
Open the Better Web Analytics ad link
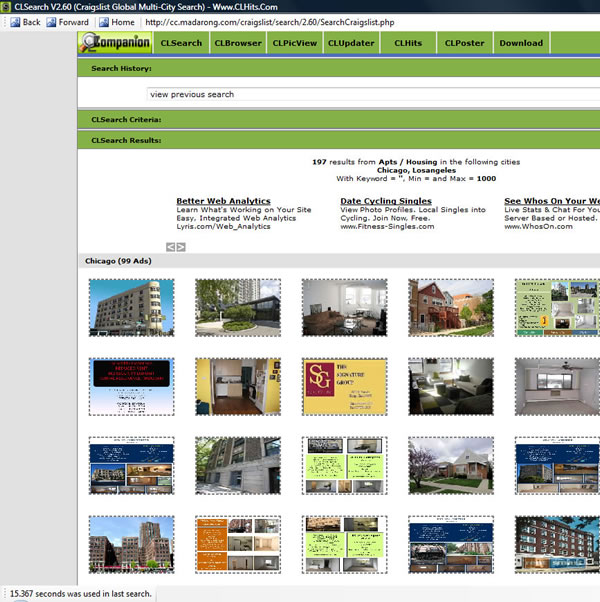click(x=223, y=201)
